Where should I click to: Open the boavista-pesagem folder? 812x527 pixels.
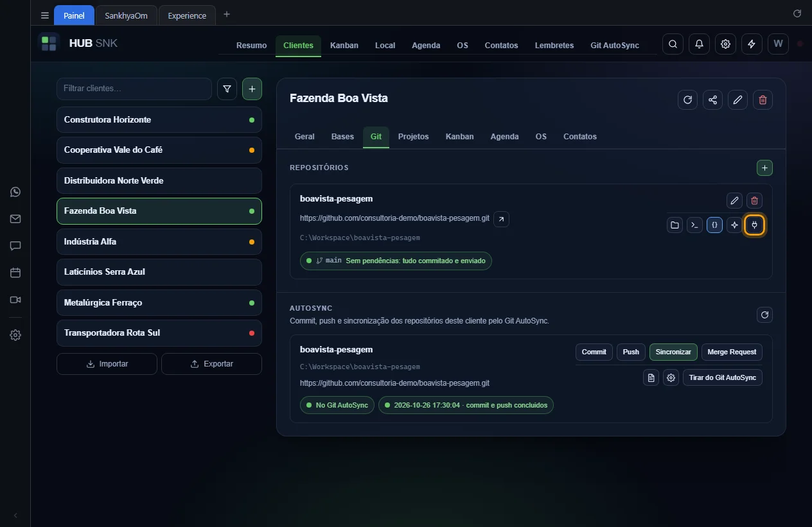point(675,225)
